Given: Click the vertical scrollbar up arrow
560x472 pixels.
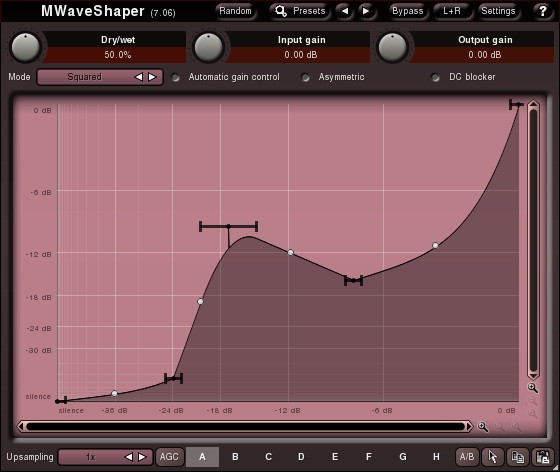Looking at the screenshot, I should pyautogui.click(x=533, y=104).
